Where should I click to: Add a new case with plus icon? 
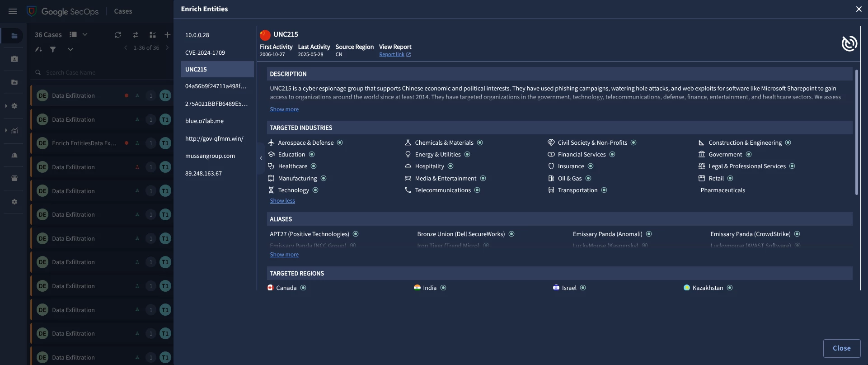tap(167, 35)
